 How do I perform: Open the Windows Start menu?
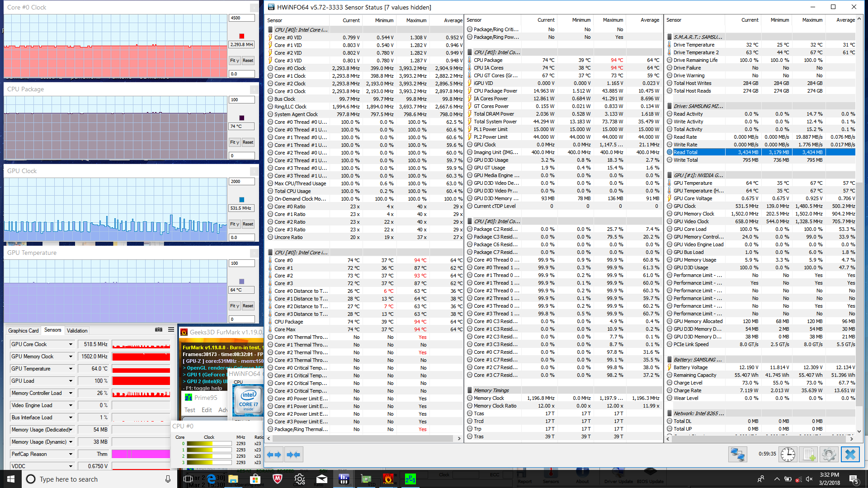[x=11, y=479]
